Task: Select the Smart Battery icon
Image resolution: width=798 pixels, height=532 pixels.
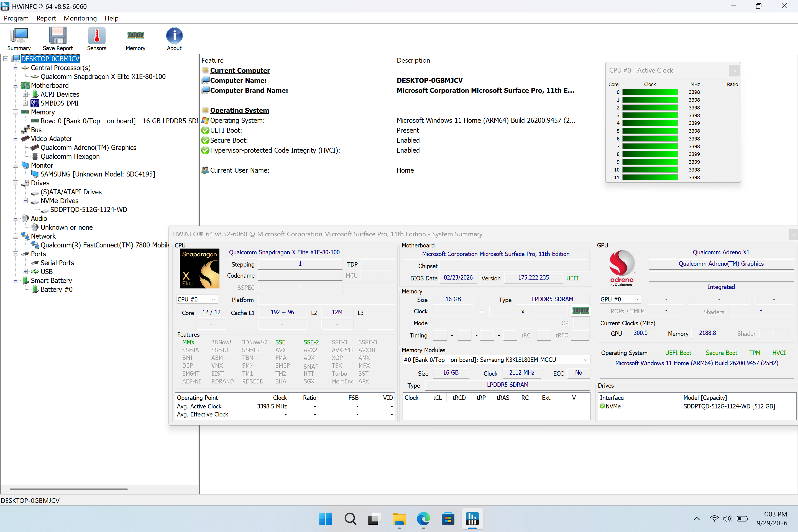Action: coord(25,281)
